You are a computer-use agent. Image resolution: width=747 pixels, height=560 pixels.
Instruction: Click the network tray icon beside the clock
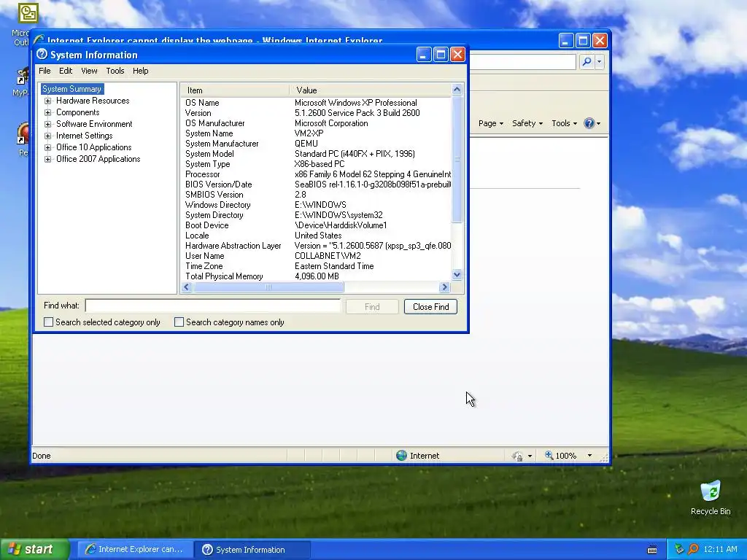[679, 550]
